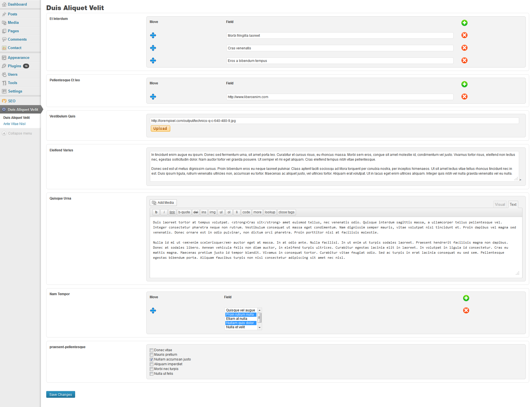The height and width of the screenshot is (407, 532).
Task: Add a new field in Pellentesque Et leo
Action: point(464,84)
